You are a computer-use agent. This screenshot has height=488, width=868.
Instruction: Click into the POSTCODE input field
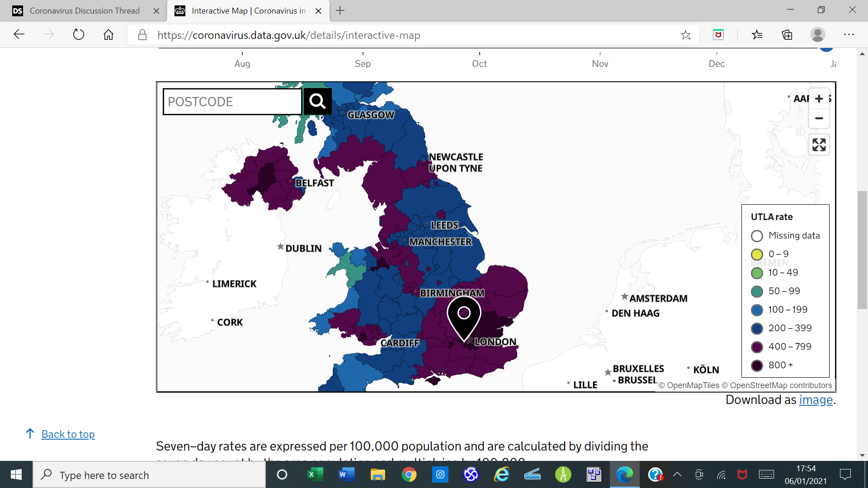[232, 102]
